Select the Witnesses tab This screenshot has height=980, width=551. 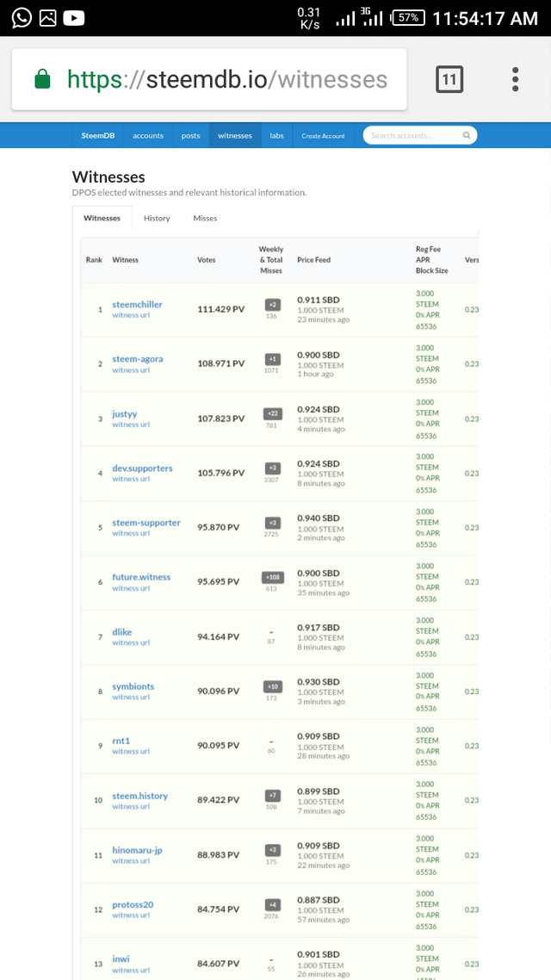tap(102, 218)
